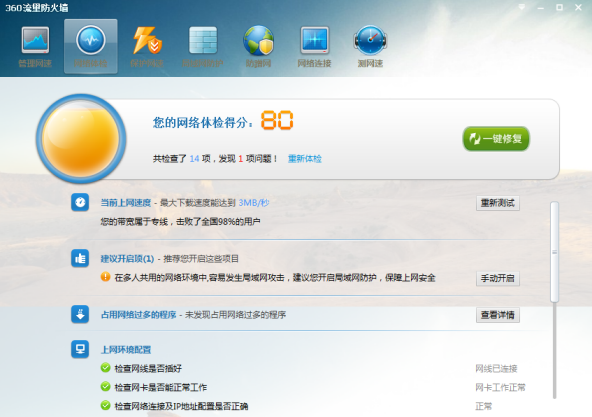Click the 3MB/秒 speed value
592x417 pixels.
[x=254, y=203]
